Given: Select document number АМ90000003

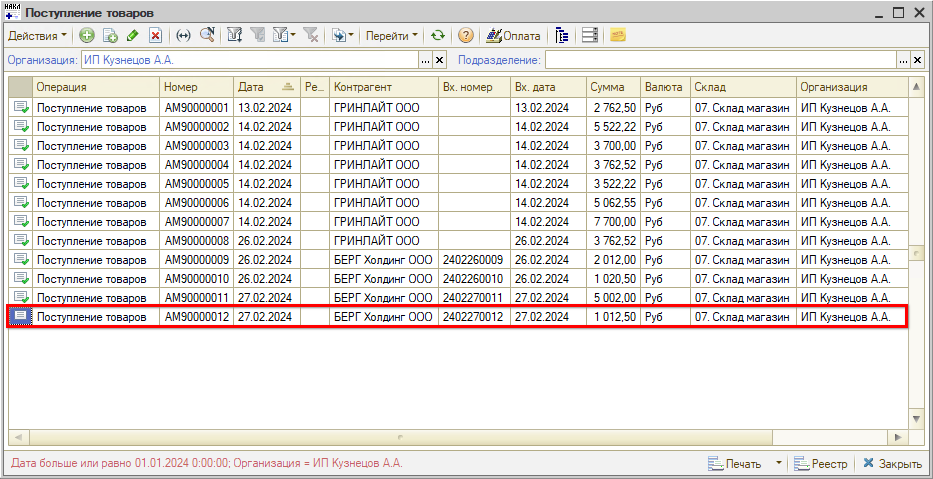Looking at the screenshot, I should (196, 146).
